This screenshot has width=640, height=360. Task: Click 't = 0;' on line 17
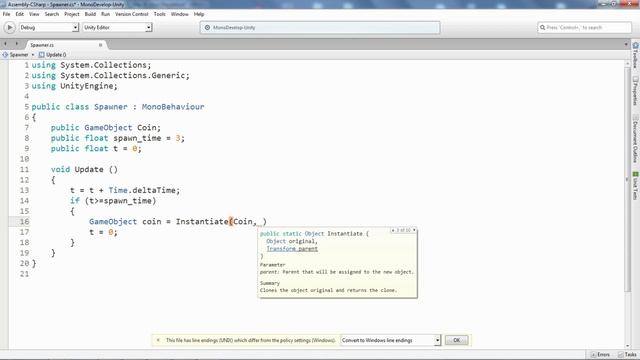(x=103, y=232)
